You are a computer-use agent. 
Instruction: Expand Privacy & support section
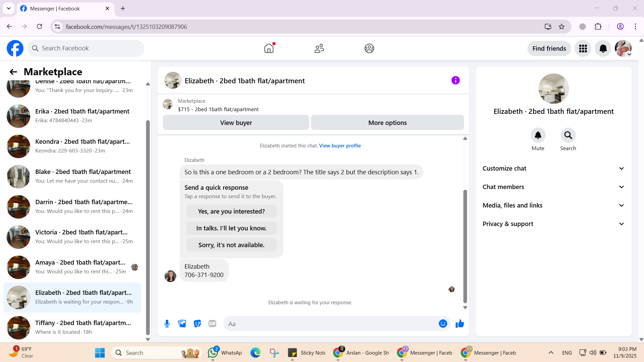point(553,224)
